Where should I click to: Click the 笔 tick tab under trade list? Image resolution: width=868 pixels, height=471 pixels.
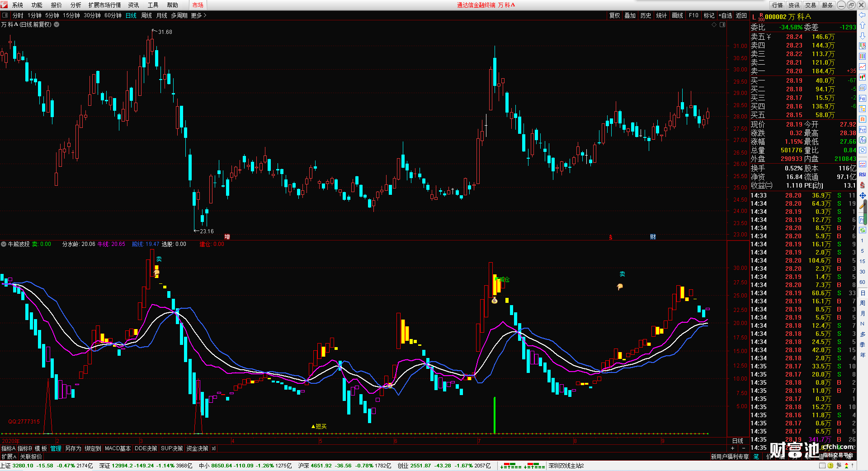756,457
